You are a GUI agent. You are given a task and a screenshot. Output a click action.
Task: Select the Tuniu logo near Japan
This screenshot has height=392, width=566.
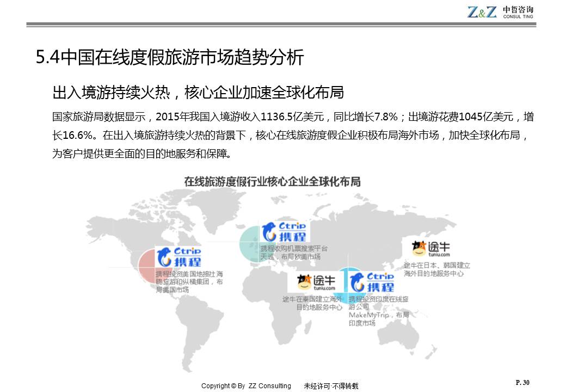[431, 249]
